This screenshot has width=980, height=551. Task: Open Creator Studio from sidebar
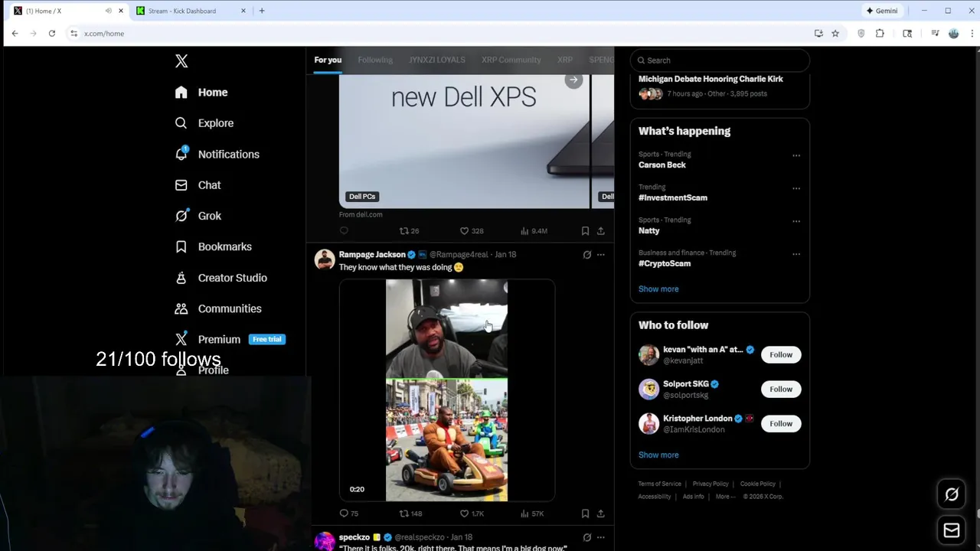[220, 278]
